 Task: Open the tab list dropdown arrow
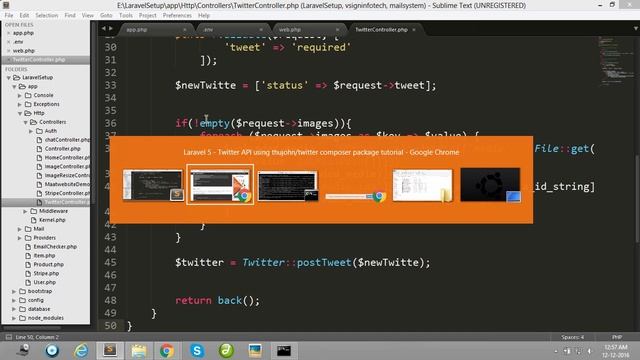coord(636,29)
